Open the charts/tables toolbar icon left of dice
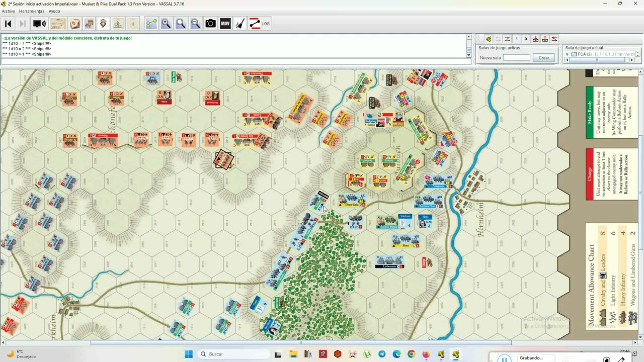This screenshot has height=362, width=644. pos(58,23)
